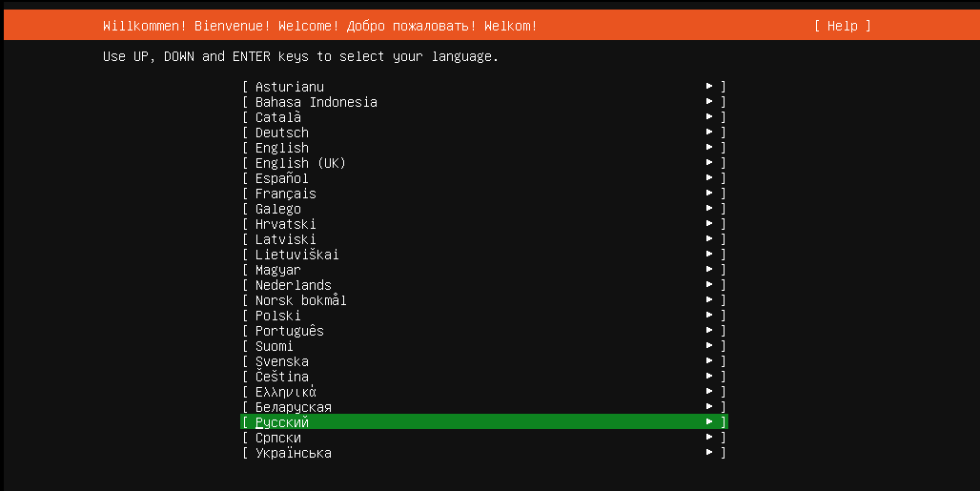Open the Help menu in header
Screen dimensions: 980x491
(x=842, y=26)
